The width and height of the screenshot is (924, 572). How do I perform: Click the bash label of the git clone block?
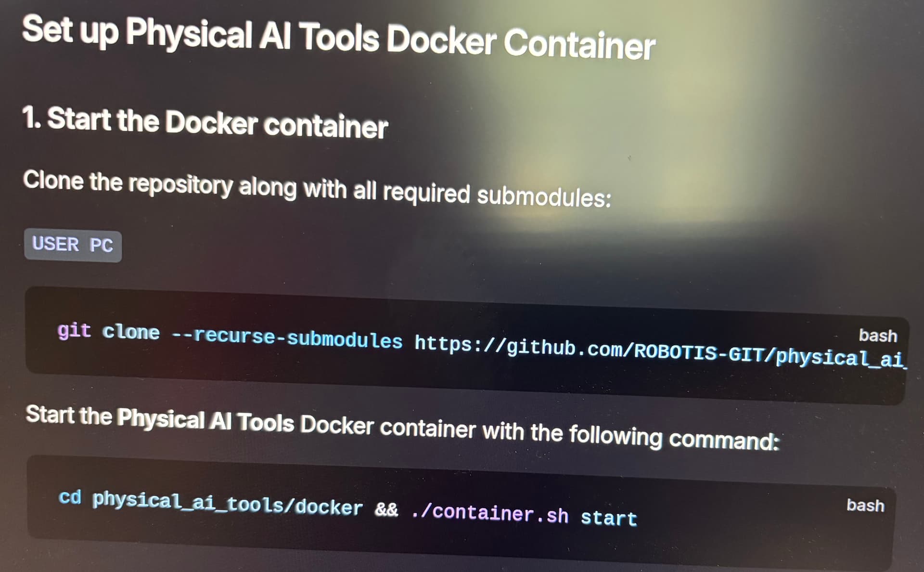tap(878, 336)
